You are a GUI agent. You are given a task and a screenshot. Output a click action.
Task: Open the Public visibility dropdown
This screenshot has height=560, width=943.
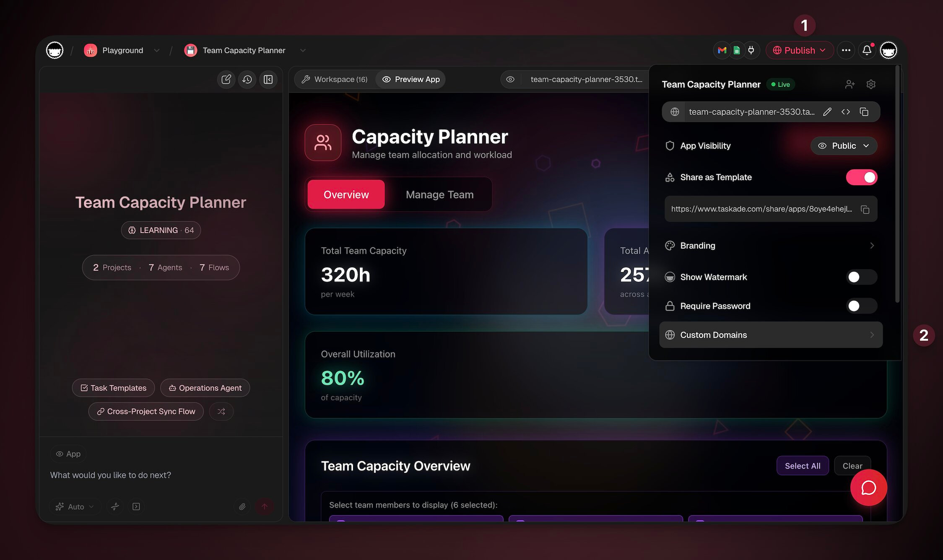(844, 146)
